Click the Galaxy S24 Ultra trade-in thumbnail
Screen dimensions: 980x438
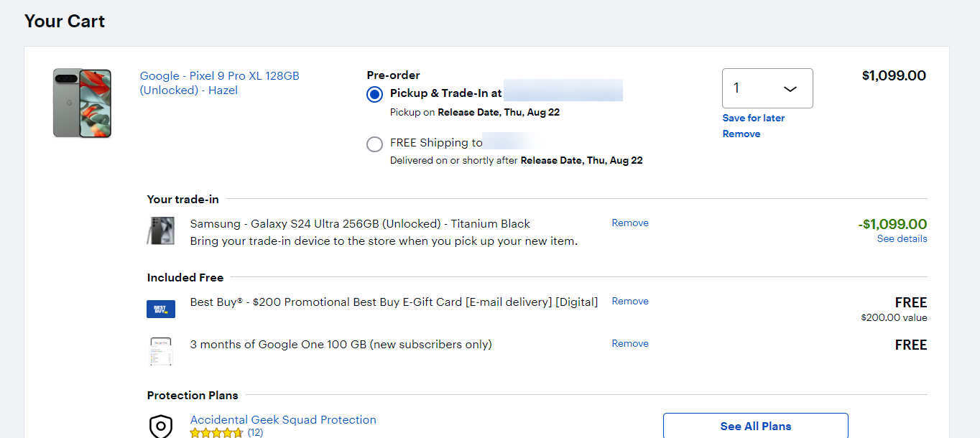point(160,231)
